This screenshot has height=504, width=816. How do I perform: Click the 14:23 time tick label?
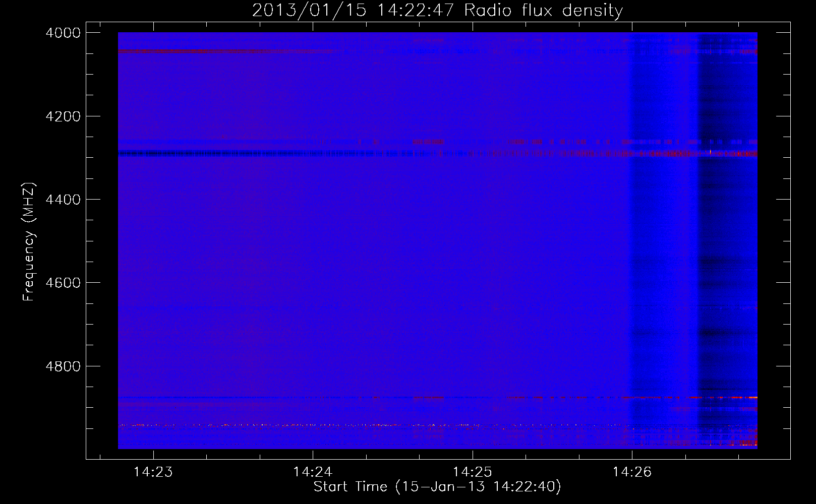(x=153, y=472)
